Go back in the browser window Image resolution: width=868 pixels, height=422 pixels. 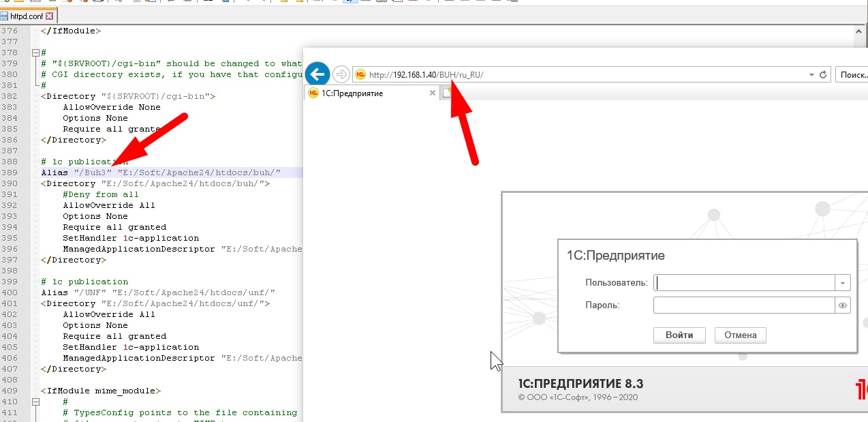(x=317, y=74)
